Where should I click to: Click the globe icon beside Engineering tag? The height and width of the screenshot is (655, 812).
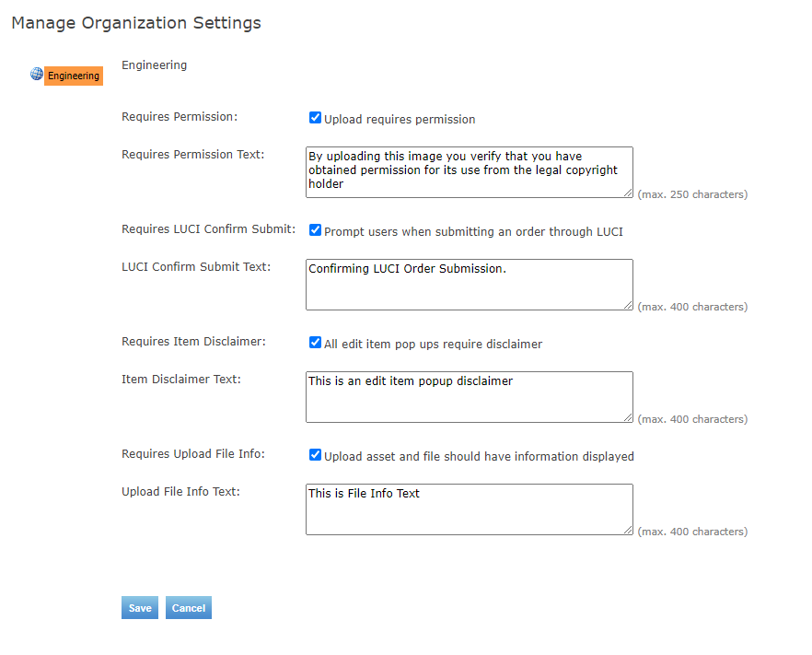[x=37, y=75]
